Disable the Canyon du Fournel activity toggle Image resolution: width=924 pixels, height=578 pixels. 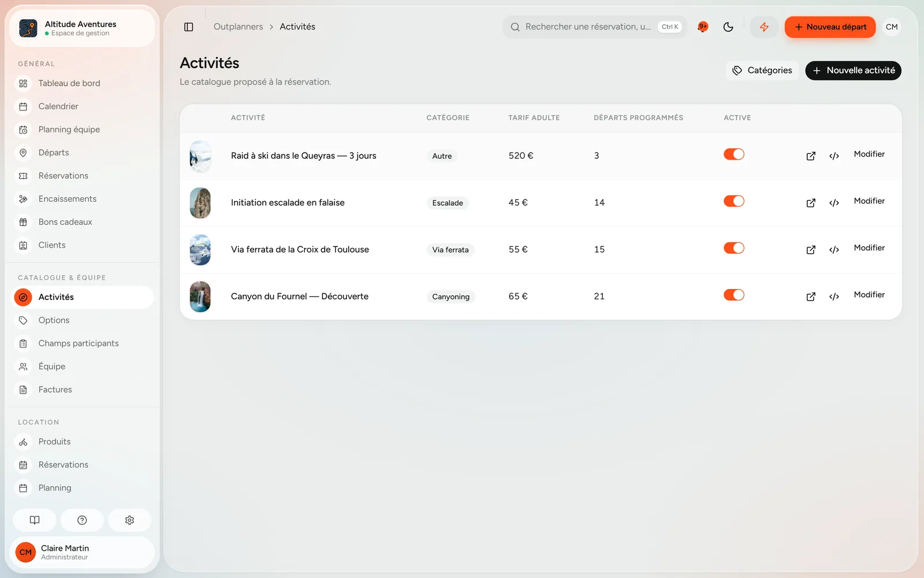tap(734, 295)
